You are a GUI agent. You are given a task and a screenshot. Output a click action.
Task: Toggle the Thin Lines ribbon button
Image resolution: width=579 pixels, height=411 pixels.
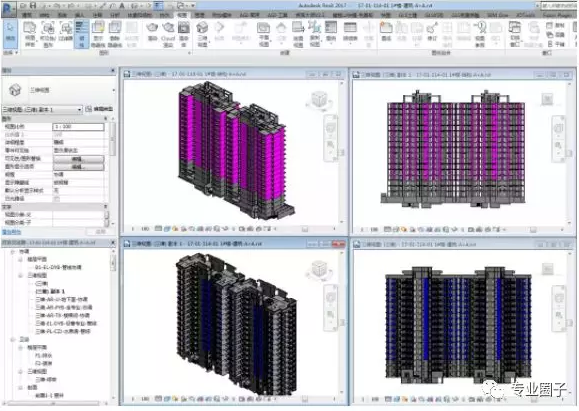[x=82, y=34]
